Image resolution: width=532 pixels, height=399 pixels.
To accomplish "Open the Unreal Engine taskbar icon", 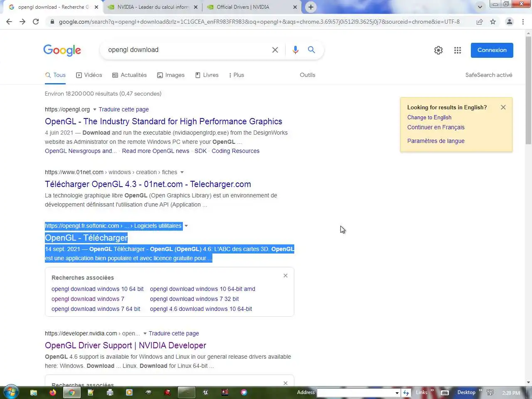I will pyautogui.click(x=205, y=392).
